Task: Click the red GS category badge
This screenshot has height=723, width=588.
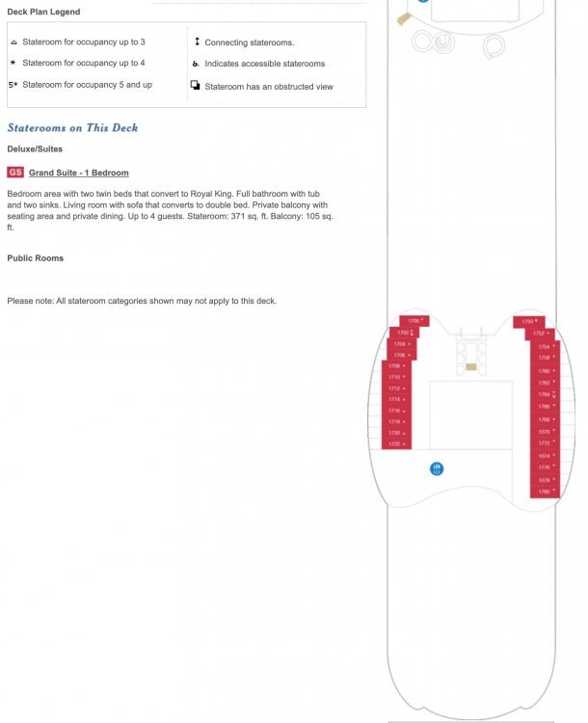Action: pyautogui.click(x=15, y=173)
